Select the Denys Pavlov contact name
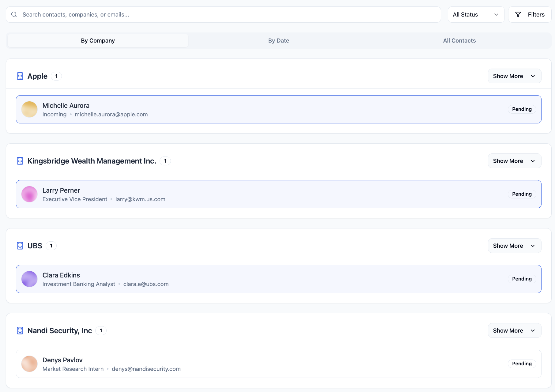The width and height of the screenshot is (555, 392). (62, 360)
